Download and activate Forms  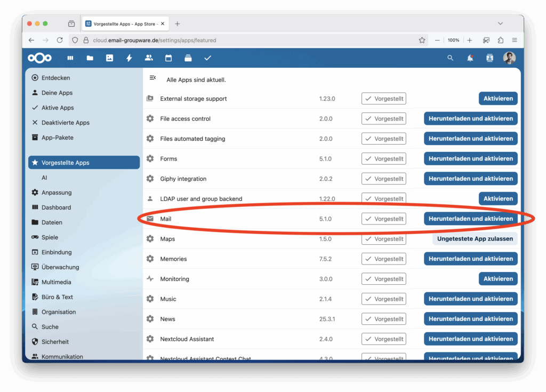[470, 158]
